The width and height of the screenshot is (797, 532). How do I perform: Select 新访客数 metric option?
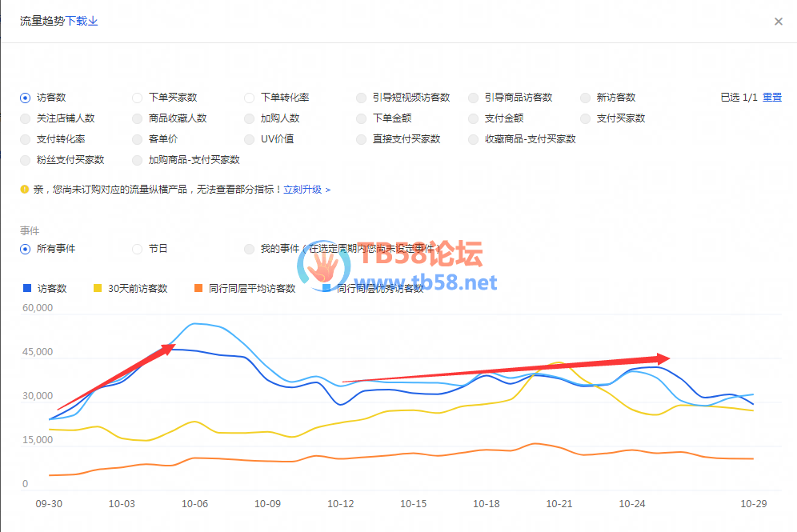[x=586, y=98]
